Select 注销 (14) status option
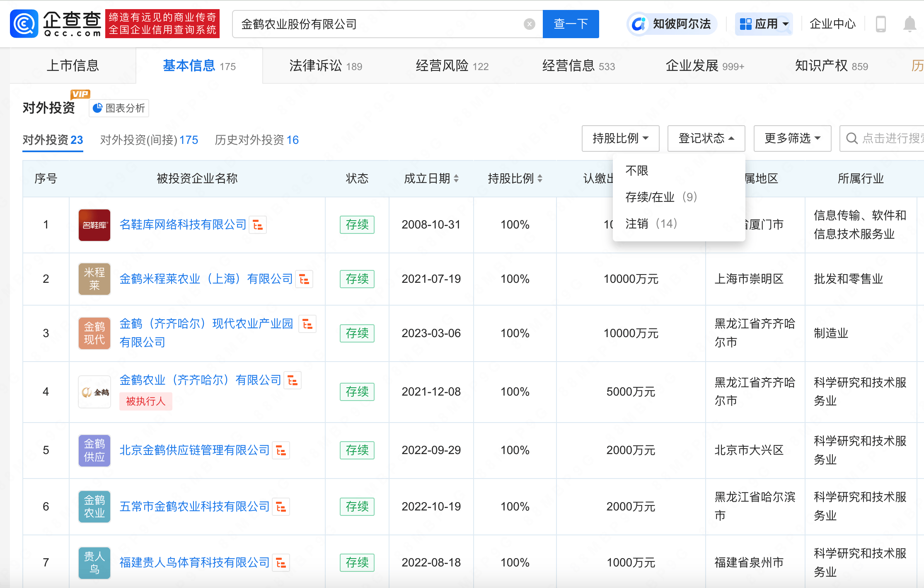The image size is (924, 588). coord(651,224)
